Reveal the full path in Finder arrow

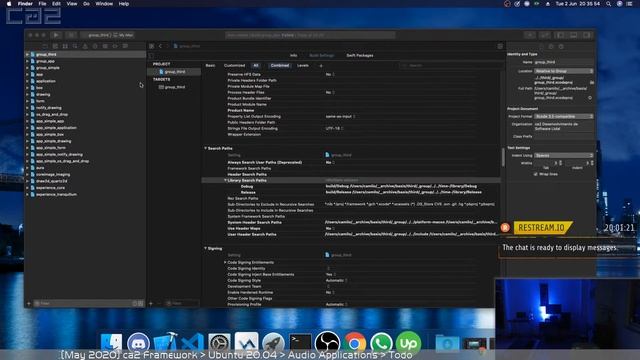(x=590, y=98)
